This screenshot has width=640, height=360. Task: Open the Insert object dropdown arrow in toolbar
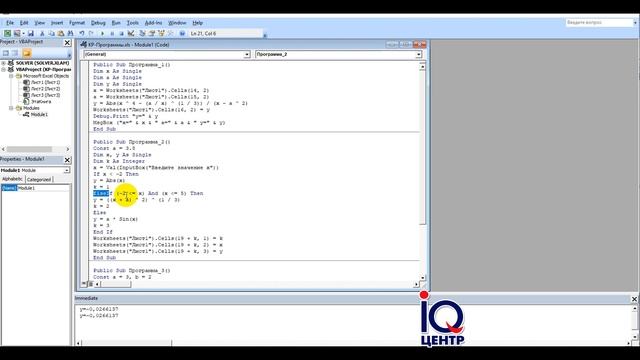[23, 33]
